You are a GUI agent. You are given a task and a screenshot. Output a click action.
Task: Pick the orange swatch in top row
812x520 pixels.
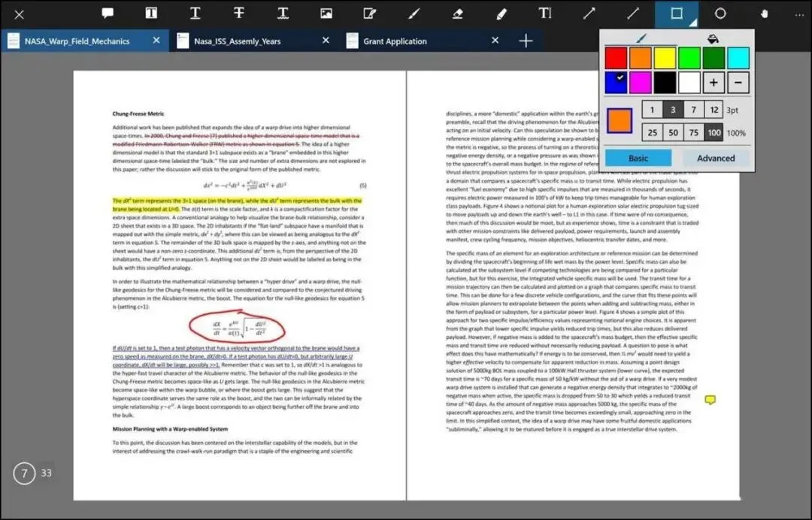point(640,58)
